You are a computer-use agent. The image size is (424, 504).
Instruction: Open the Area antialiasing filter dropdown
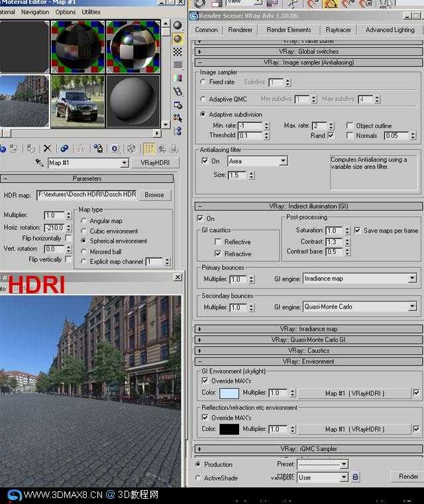[283, 160]
